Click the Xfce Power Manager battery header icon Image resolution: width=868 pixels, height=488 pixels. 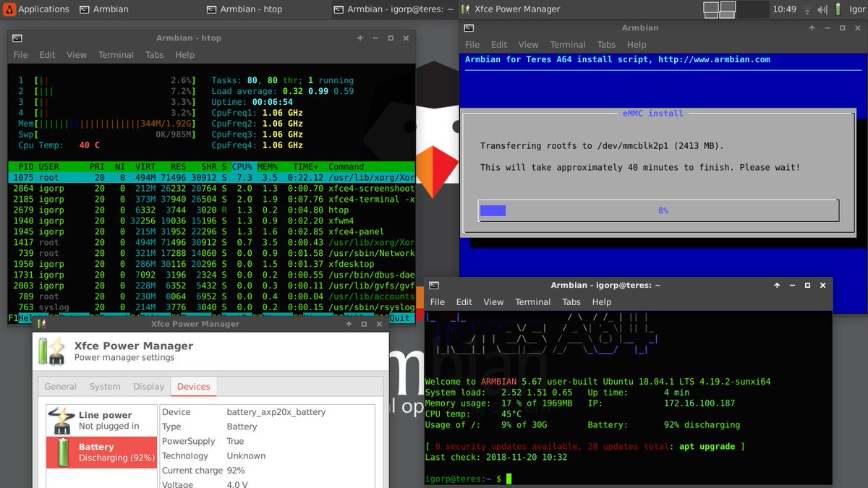52,351
